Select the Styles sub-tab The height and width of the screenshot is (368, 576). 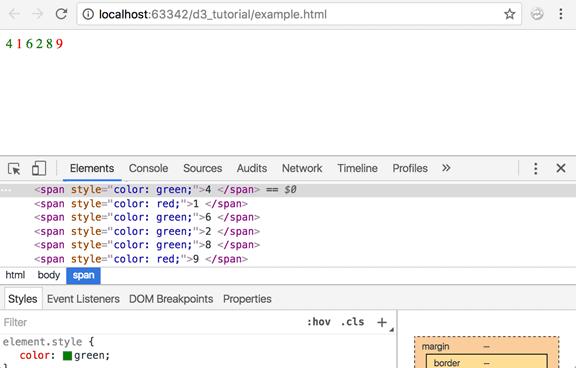22,299
